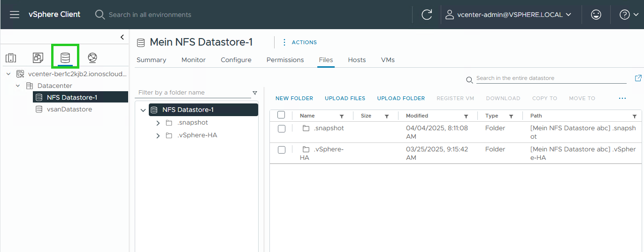The width and height of the screenshot is (644, 252).
Task: Switch to Networking inventory icon
Action: 92,58
